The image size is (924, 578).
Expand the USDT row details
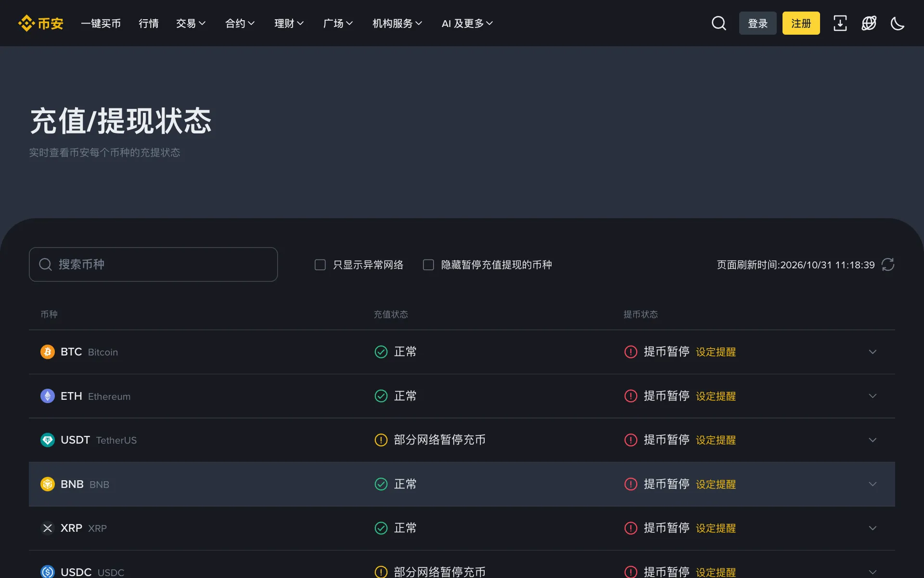[x=873, y=440]
